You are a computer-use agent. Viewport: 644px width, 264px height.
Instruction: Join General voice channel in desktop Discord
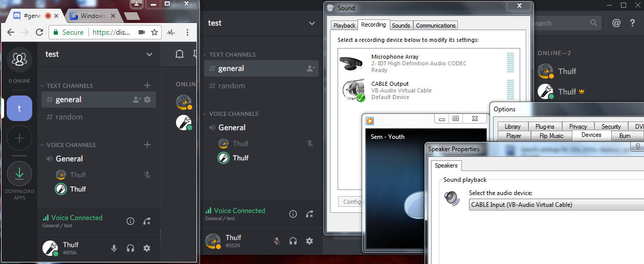[261, 128]
